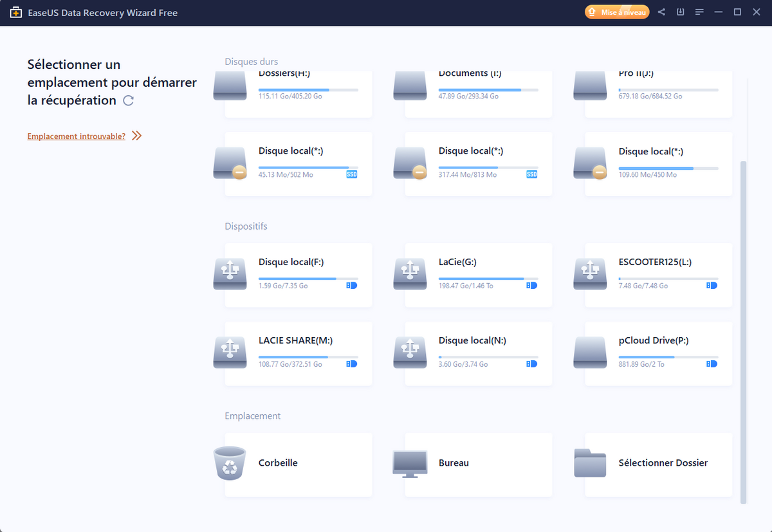The image size is (772, 532).
Task: Click SSD badge on 317.44 Mo/813 Mo disk
Action: click(532, 174)
